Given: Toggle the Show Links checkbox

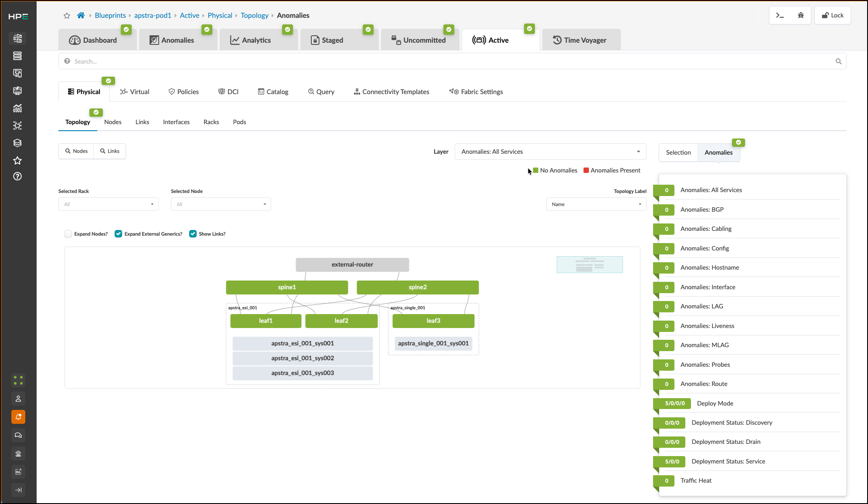Looking at the screenshot, I should 193,234.
